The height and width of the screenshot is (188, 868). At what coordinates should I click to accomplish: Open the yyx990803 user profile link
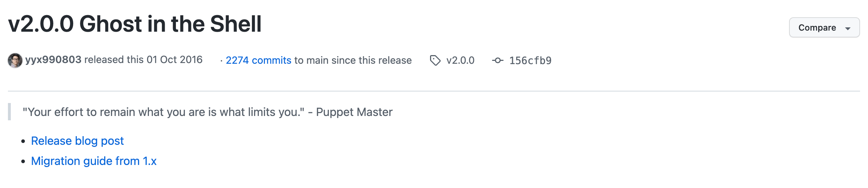coord(53,60)
